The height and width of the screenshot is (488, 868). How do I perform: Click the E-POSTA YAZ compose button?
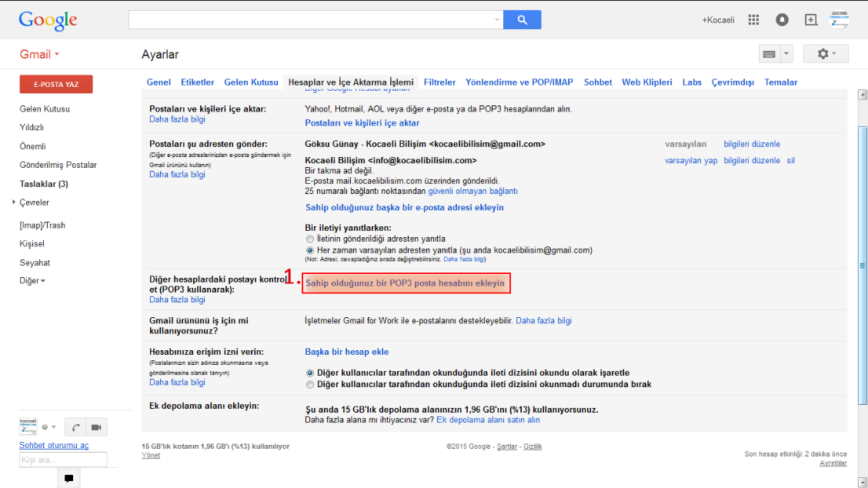click(x=56, y=84)
